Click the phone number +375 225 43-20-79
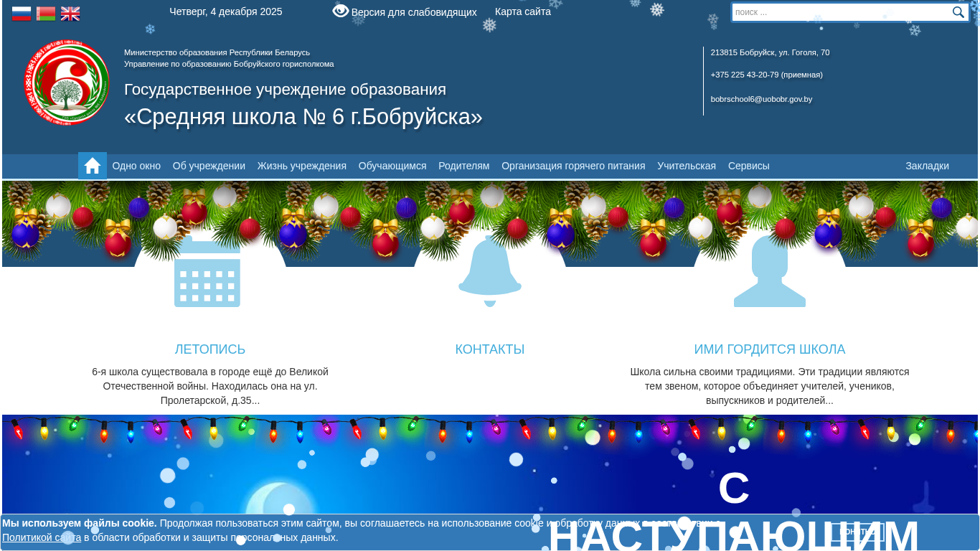Screen dimensions: 980x551 (x=767, y=75)
